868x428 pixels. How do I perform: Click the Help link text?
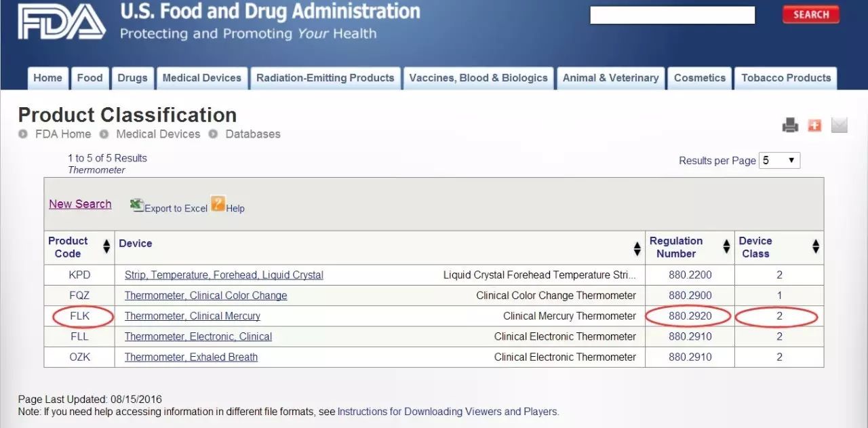[x=235, y=208]
